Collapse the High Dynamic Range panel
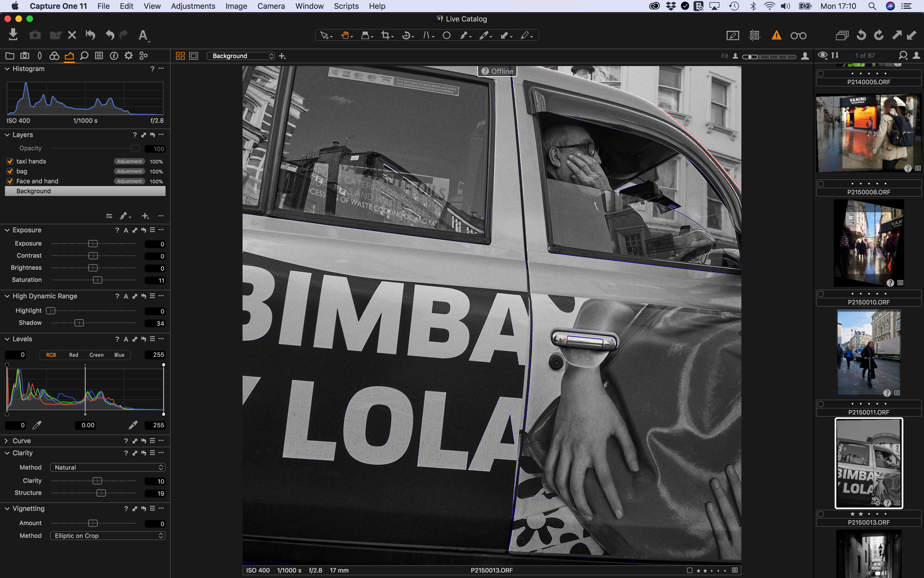Image resolution: width=924 pixels, height=578 pixels. (7, 296)
